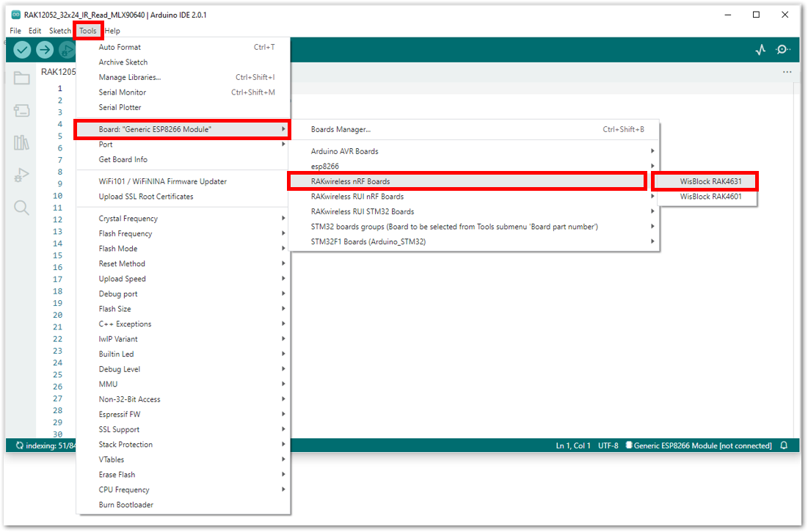This screenshot has height=532, width=808.
Task: Expand the Builtin Led submenu
Action: click(x=183, y=354)
